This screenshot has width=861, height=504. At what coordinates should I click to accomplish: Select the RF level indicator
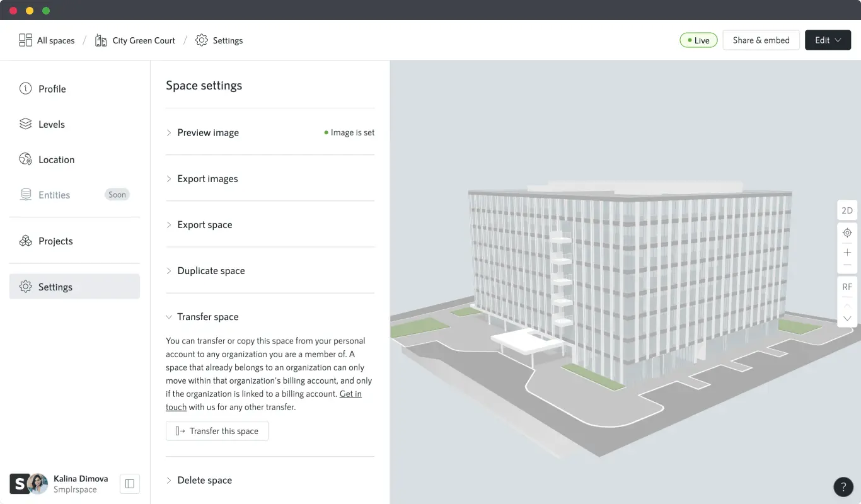click(x=847, y=287)
